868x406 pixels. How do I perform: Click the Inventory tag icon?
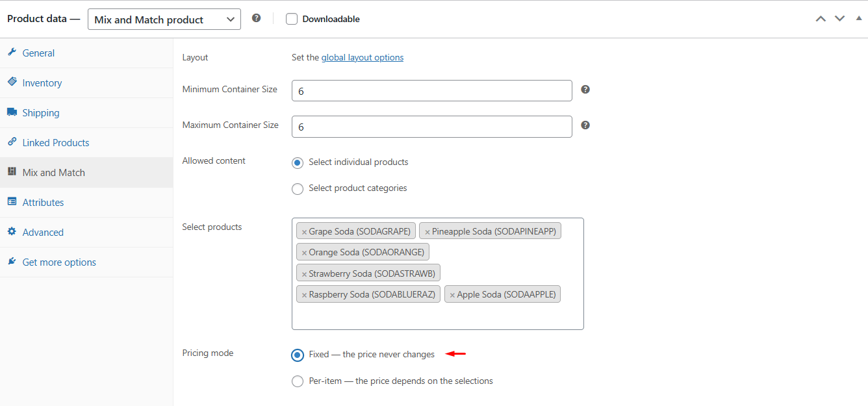[12, 82]
